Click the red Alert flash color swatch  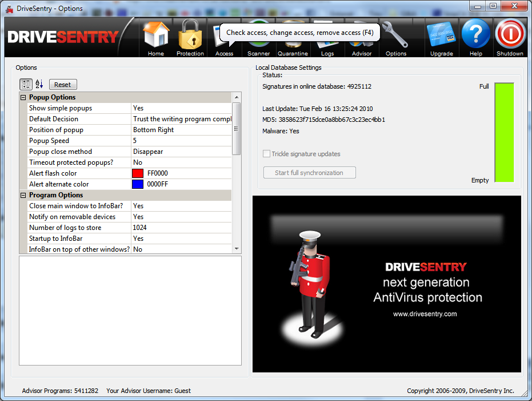click(138, 173)
